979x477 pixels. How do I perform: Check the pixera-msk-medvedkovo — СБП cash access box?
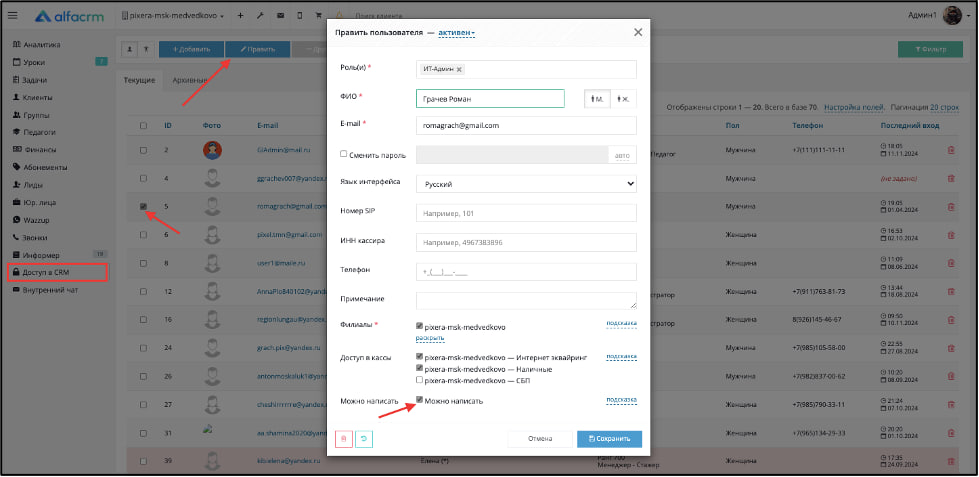(420, 380)
